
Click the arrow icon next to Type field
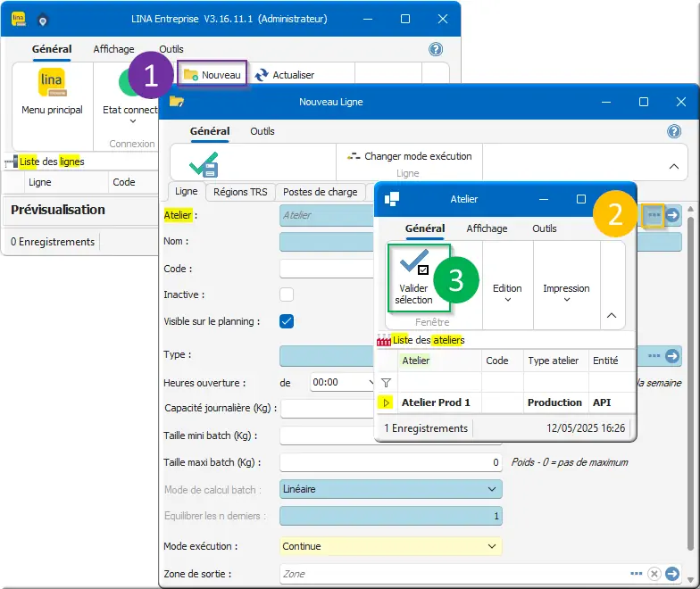pyautogui.click(x=672, y=355)
